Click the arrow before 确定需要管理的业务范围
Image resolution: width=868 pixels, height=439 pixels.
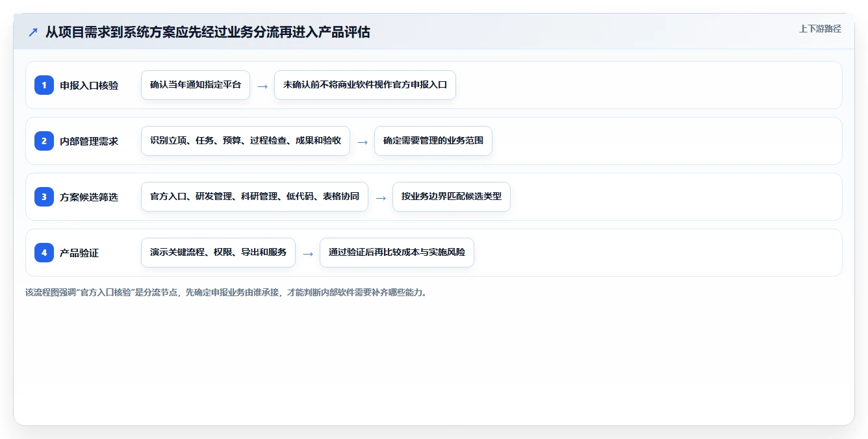(x=363, y=142)
